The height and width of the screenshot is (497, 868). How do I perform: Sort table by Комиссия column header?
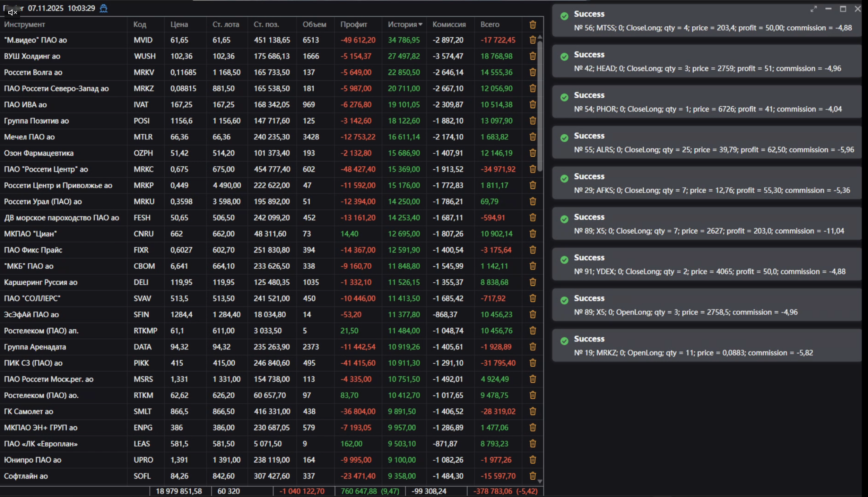449,24
